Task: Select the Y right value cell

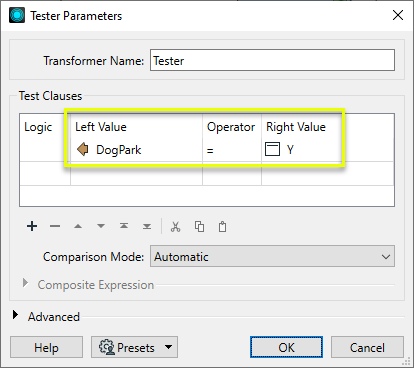Action: point(302,150)
